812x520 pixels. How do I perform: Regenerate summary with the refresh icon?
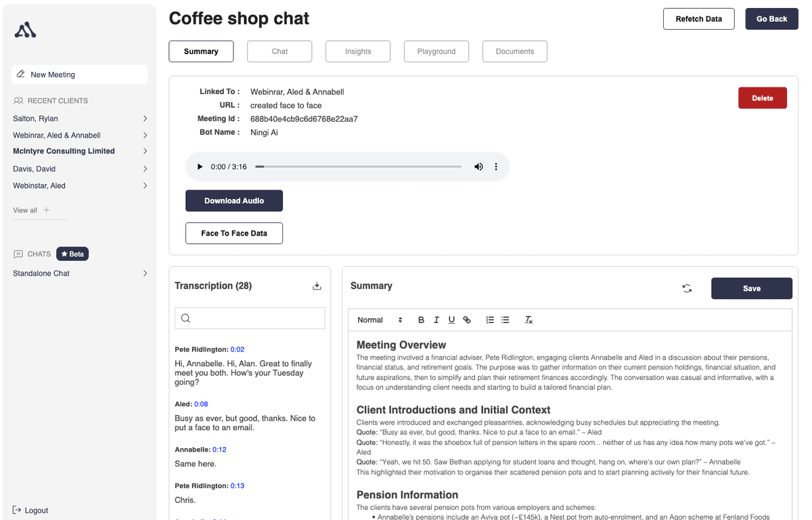pos(687,288)
